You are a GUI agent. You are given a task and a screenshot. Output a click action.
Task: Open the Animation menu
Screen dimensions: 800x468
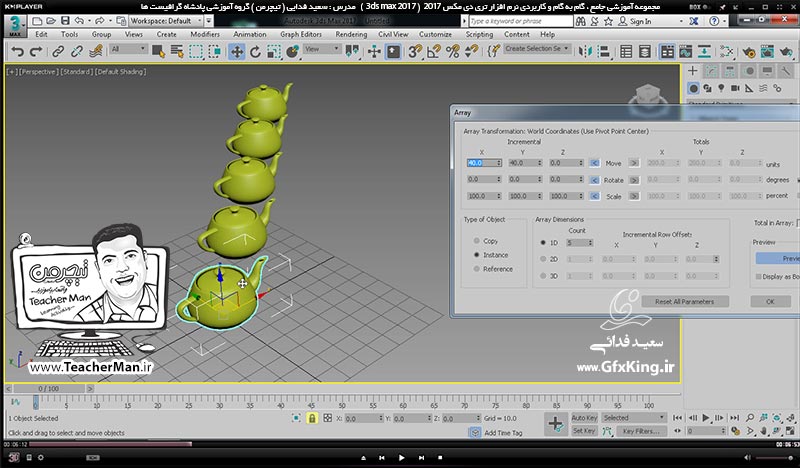(249, 34)
